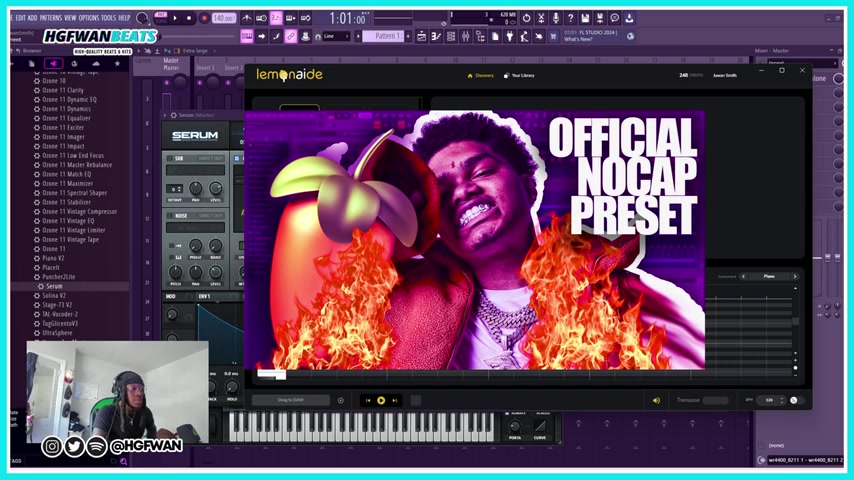Open the ADD menu
854x480 pixels.
(33, 18)
